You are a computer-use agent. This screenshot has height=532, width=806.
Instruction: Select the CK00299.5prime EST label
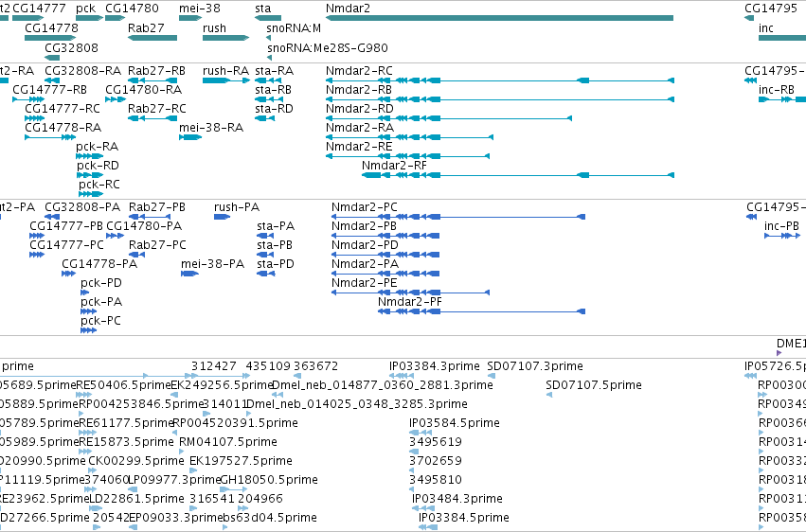point(136,461)
